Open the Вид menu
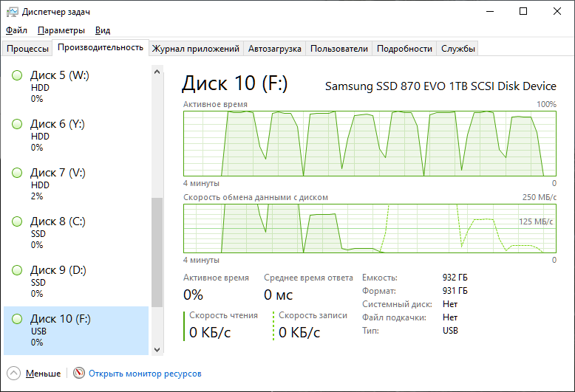This screenshot has height=392, width=575. 103,30
